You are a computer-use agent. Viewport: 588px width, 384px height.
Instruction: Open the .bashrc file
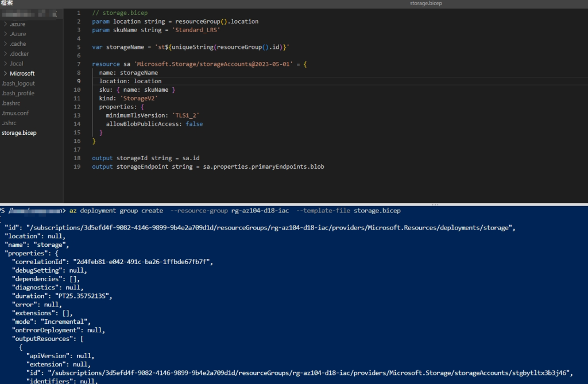(x=11, y=103)
